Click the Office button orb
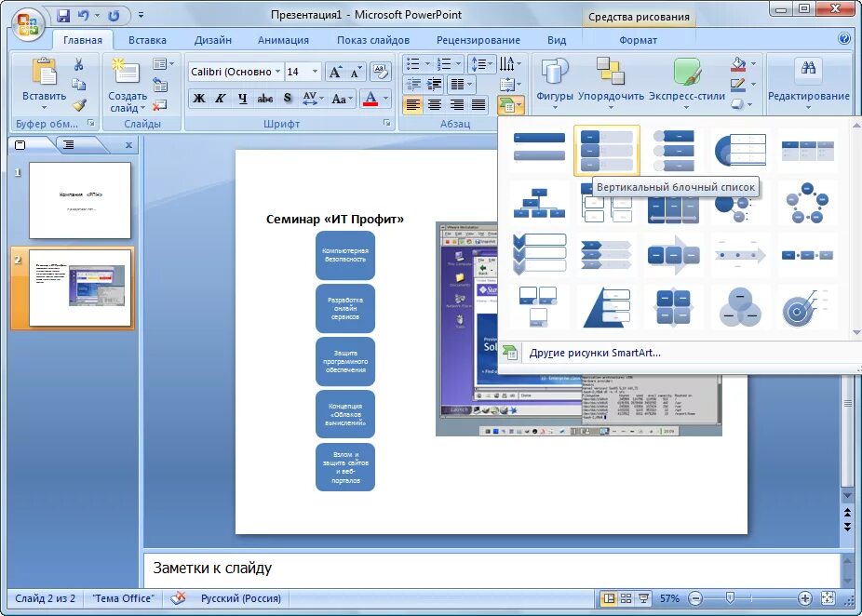862x616 pixels. 27,25
